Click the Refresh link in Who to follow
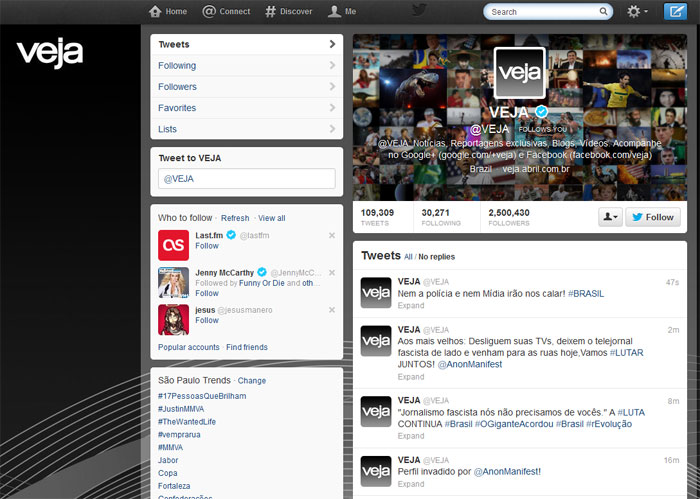The height and width of the screenshot is (499, 700). [235, 218]
